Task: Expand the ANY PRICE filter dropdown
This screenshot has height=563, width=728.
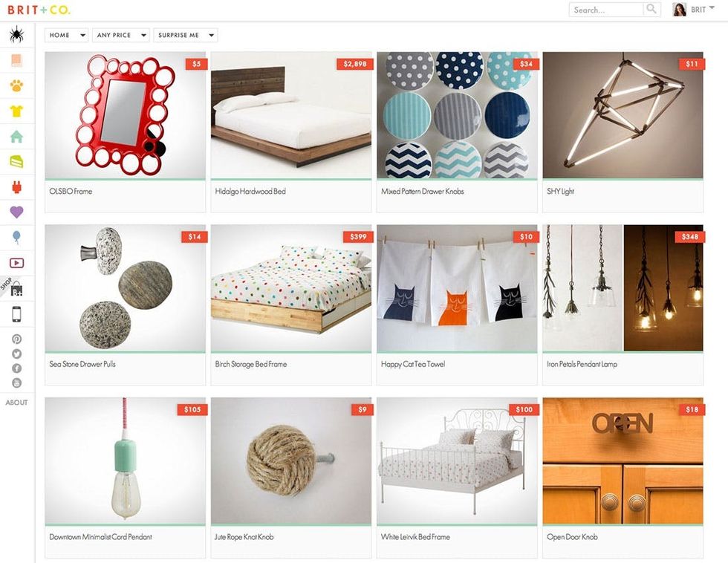Action: 120,35
